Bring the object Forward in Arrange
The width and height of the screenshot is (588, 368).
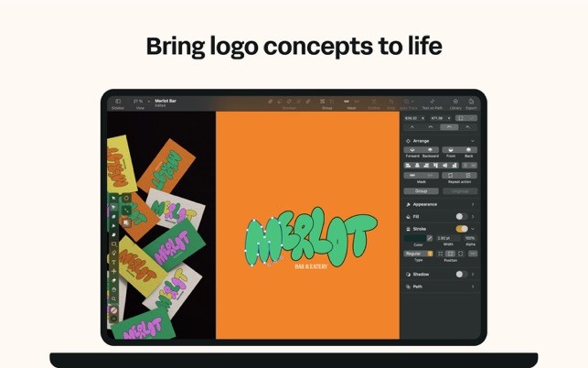pos(412,150)
